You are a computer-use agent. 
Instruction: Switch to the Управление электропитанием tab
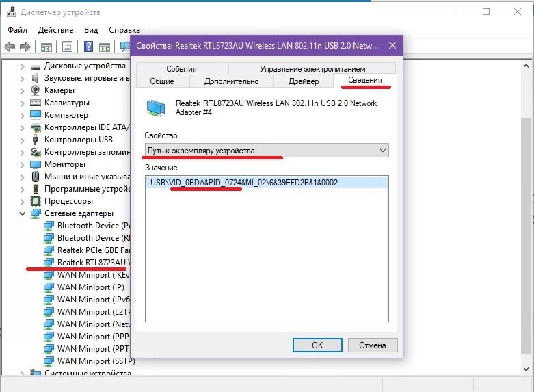312,69
